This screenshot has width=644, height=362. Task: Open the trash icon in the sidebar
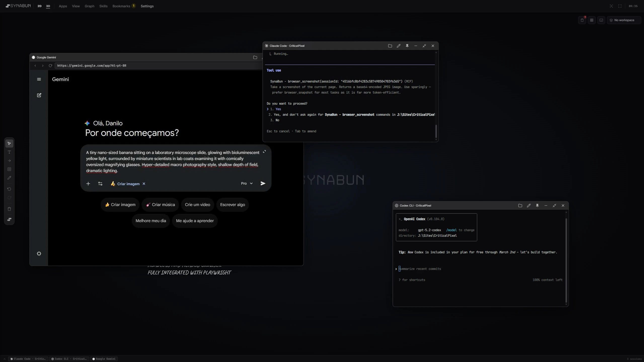click(x=9, y=209)
